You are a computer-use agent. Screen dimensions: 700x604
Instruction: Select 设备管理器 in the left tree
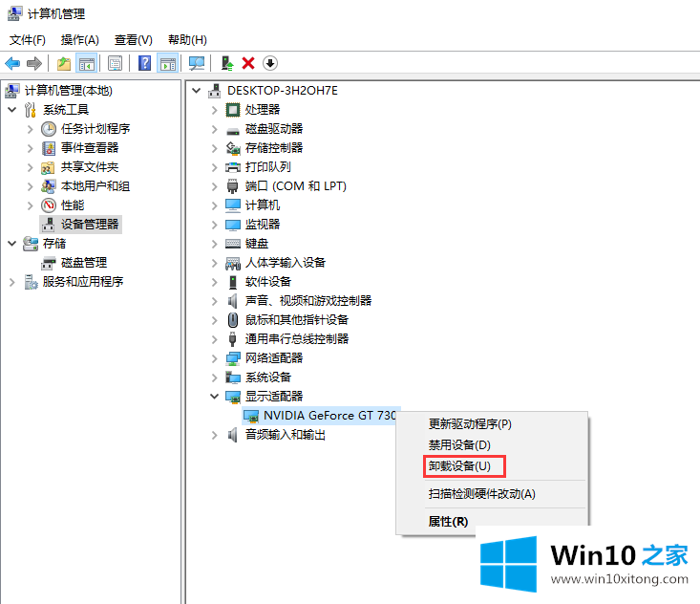(90, 225)
